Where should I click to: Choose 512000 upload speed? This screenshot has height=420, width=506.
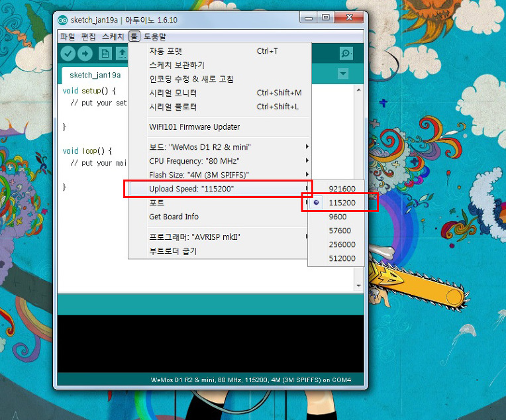tap(336, 258)
